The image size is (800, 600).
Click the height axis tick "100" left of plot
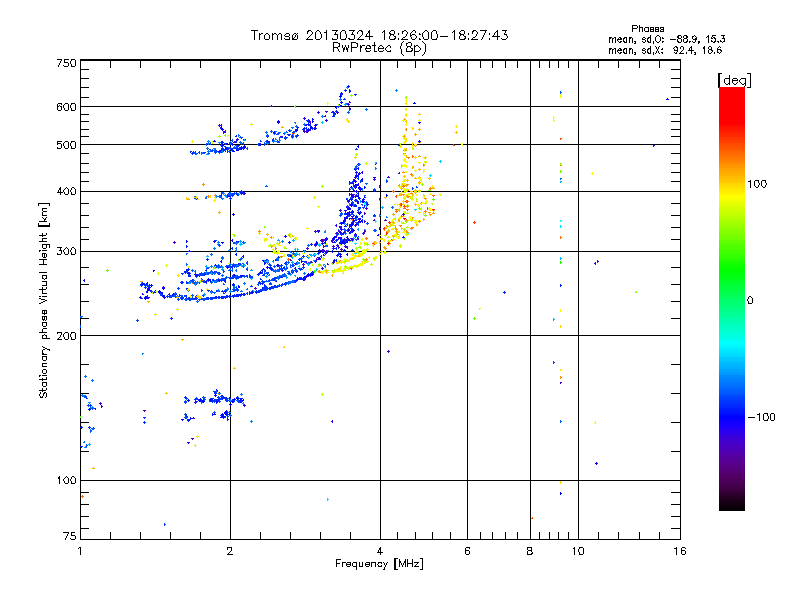66,480
